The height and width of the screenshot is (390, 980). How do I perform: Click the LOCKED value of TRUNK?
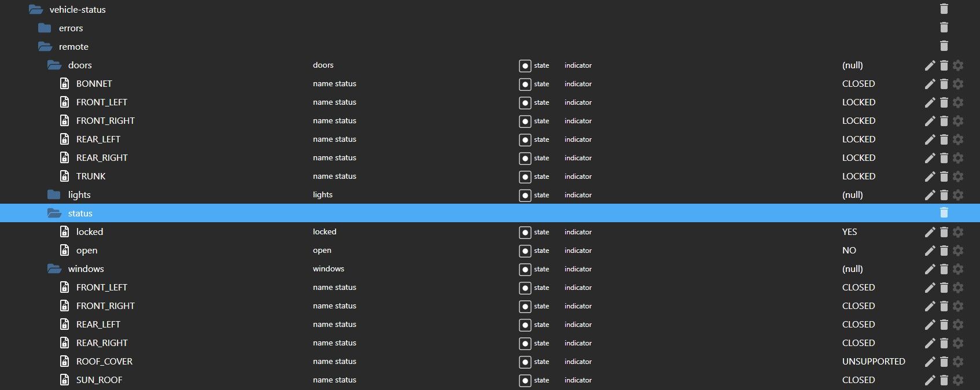click(859, 176)
